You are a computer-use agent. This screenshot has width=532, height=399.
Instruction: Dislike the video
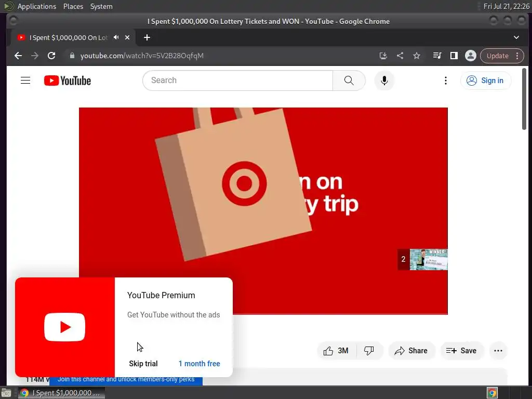(x=369, y=351)
